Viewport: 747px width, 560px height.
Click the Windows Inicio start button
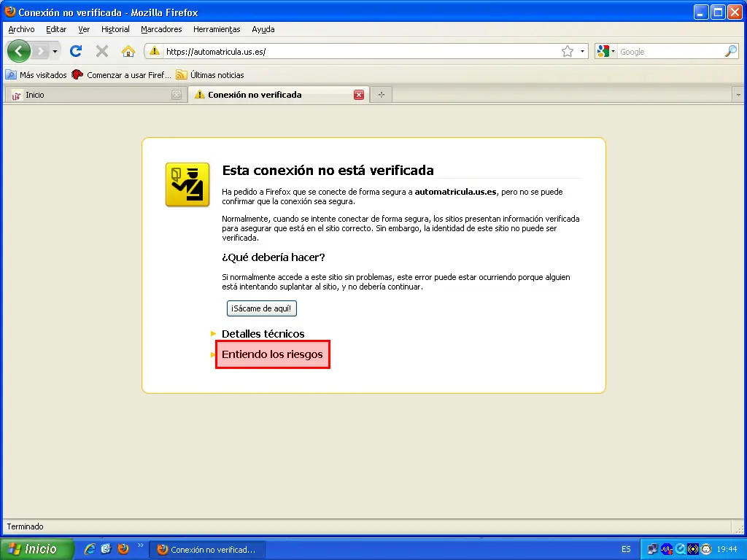pos(37,549)
